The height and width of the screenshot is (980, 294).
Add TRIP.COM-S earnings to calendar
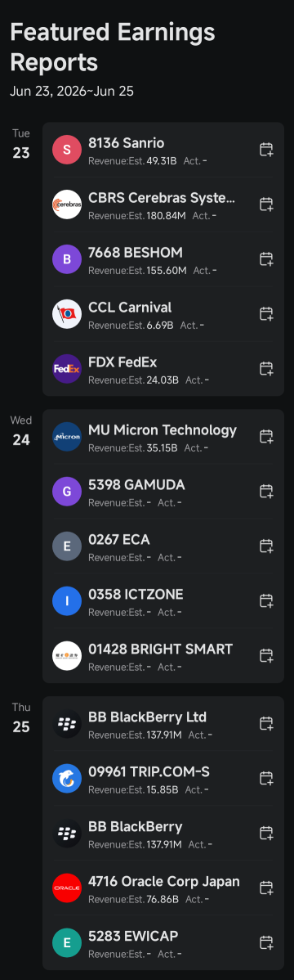tap(266, 778)
